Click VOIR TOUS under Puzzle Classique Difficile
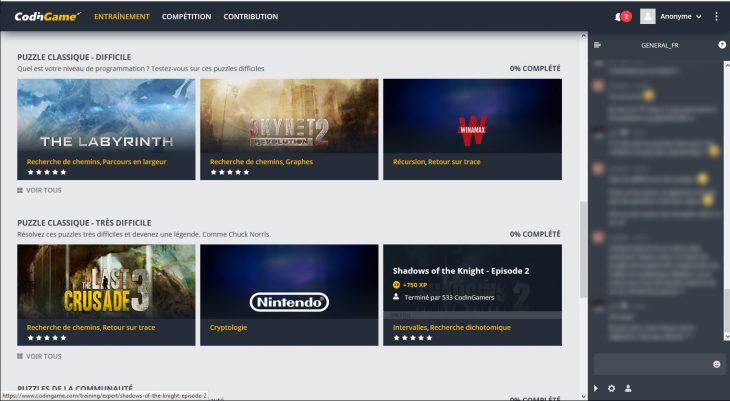730x401 pixels. [x=44, y=190]
